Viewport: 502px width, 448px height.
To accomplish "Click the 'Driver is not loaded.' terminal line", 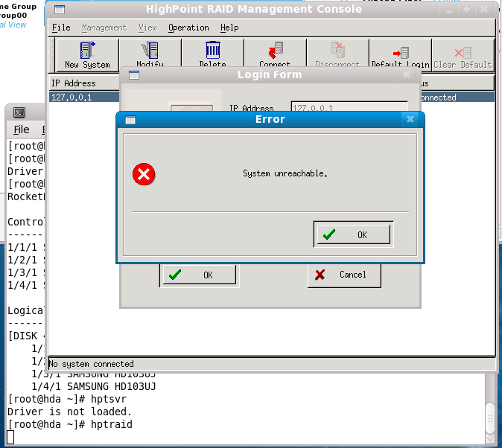I will [69, 412].
